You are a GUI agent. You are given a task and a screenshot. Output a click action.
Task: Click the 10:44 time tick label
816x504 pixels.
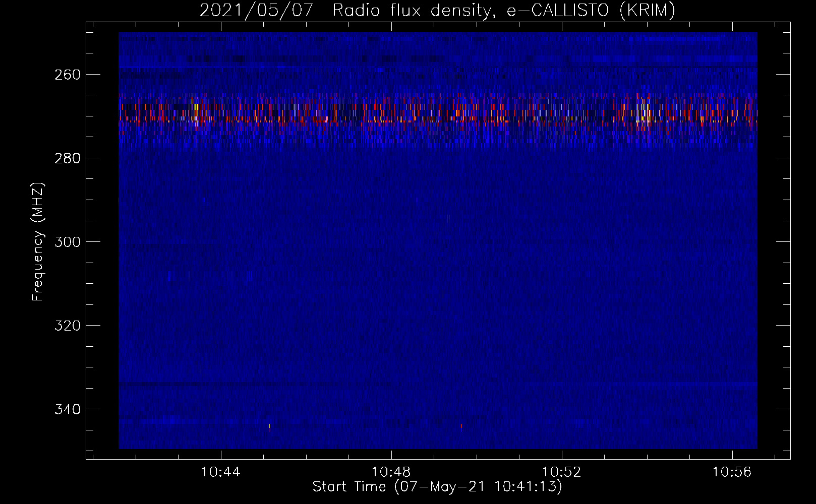point(221,472)
